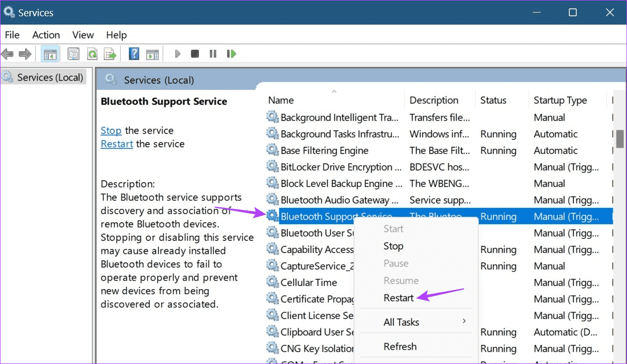Click gear icon beside Client License Service row
The image size is (627, 364).
[272, 315]
